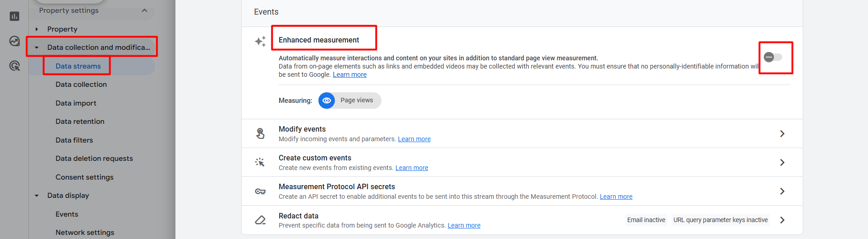The image size is (868, 239).
Task: Click the Redact data eraser icon
Action: tap(260, 220)
